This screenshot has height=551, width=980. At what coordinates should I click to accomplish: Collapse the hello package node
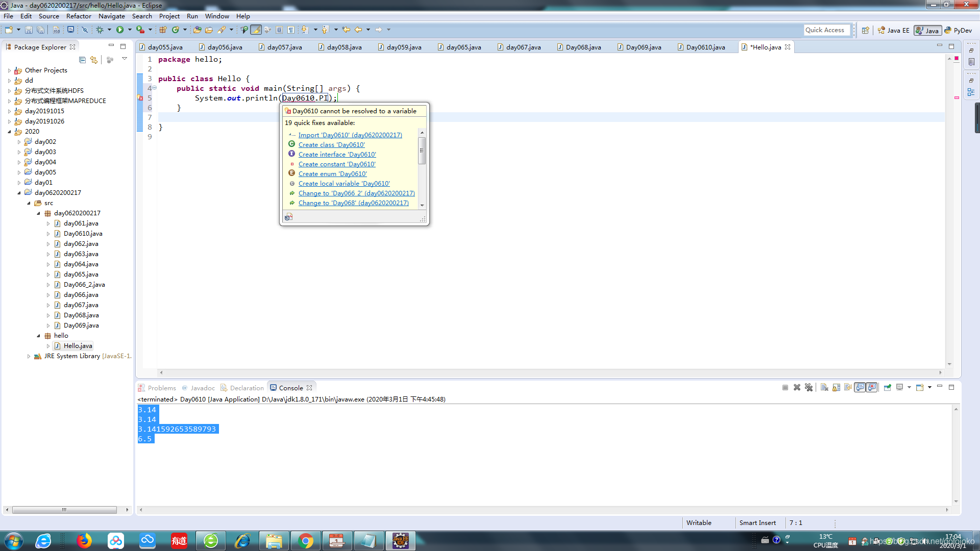(38, 336)
